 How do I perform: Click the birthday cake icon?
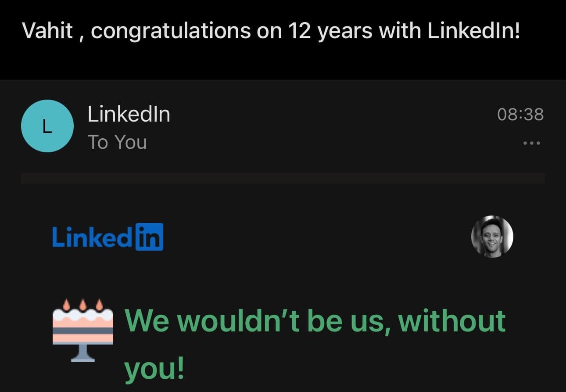[x=82, y=329]
